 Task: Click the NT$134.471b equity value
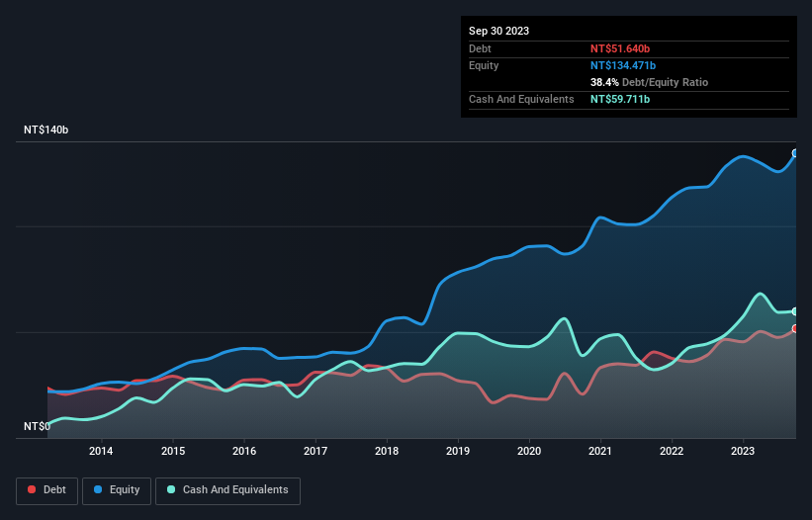[623, 65]
